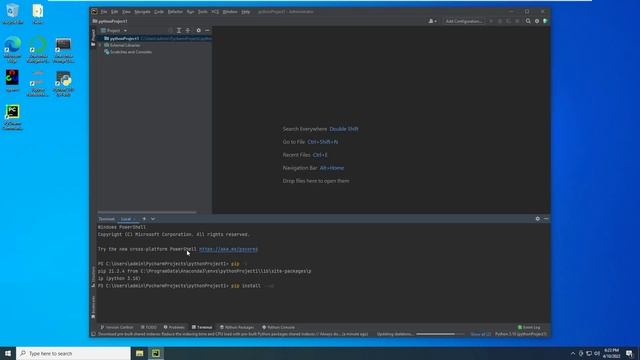This screenshot has width=640, height=360.
Task: Click the Terminal tool window tab
Action: pyautogui.click(x=202, y=327)
